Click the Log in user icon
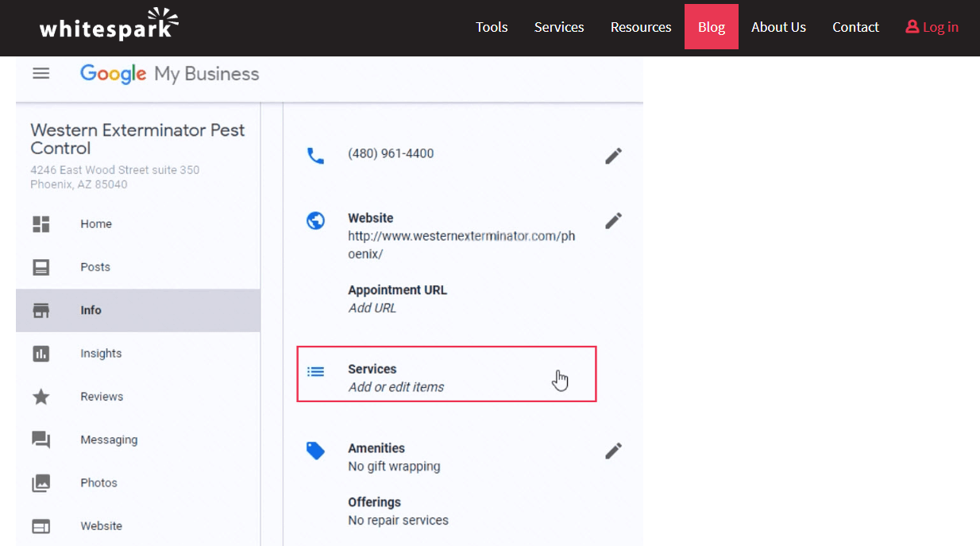 pyautogui.click(x=912, y=27)
